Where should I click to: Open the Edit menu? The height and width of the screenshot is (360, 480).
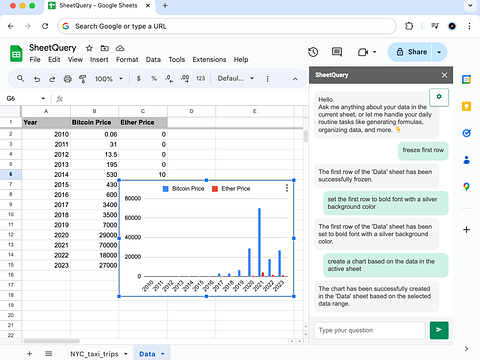(x=54, y=60)
